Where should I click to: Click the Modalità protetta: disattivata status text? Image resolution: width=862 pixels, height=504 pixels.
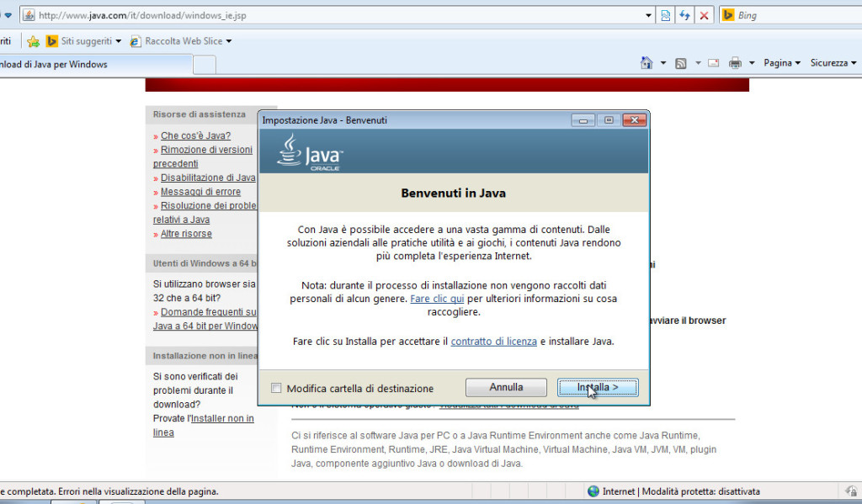(x=701, y=491)
